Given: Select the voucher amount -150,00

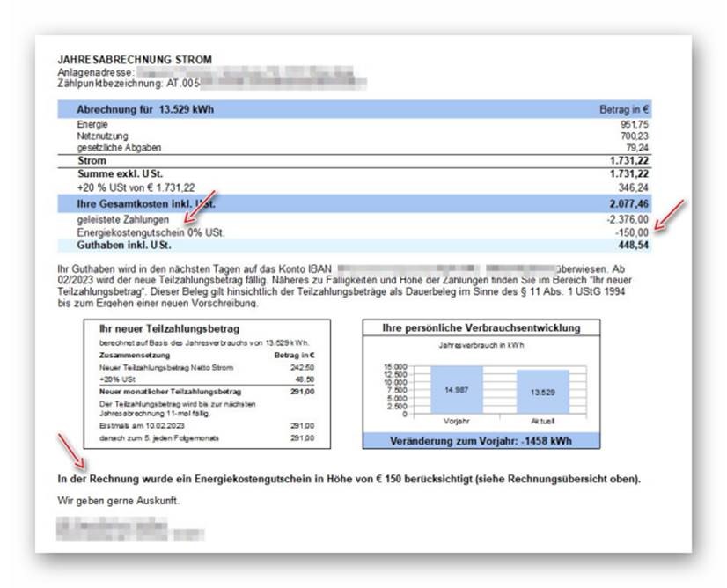Looking at the screenshot, I should pyautogui.click(x=632, y=232).
